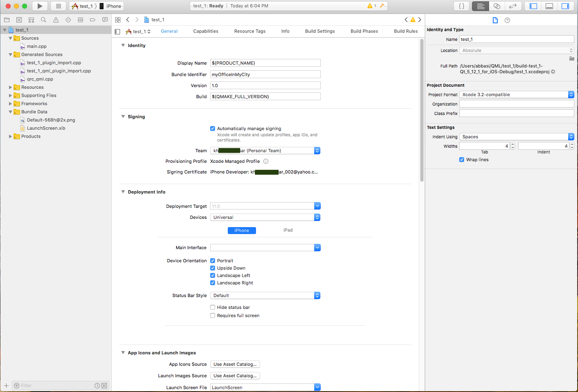This screenshot has width=578, height=392.
Task: Open the Build Phases tab
Action: pyautogui.click(x=364, y=31)
